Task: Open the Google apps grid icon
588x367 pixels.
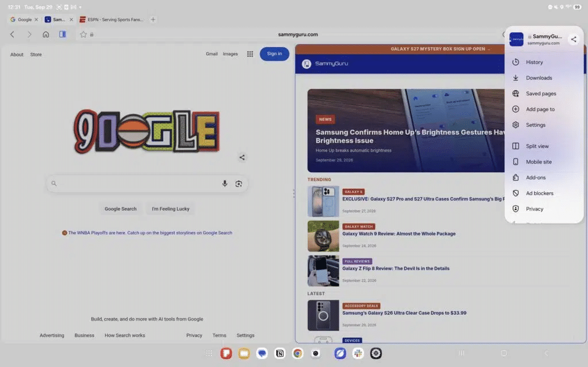Action: pos(250,54)
